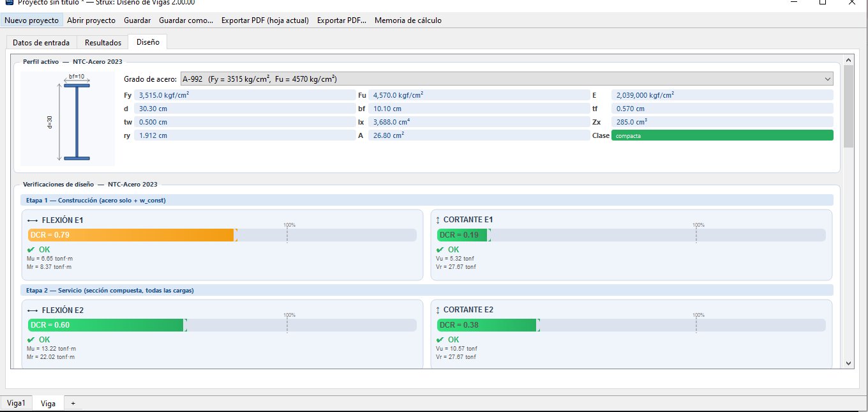Click the horizontal arrow icon beside FLEXIÓN E1

(33, 220)
